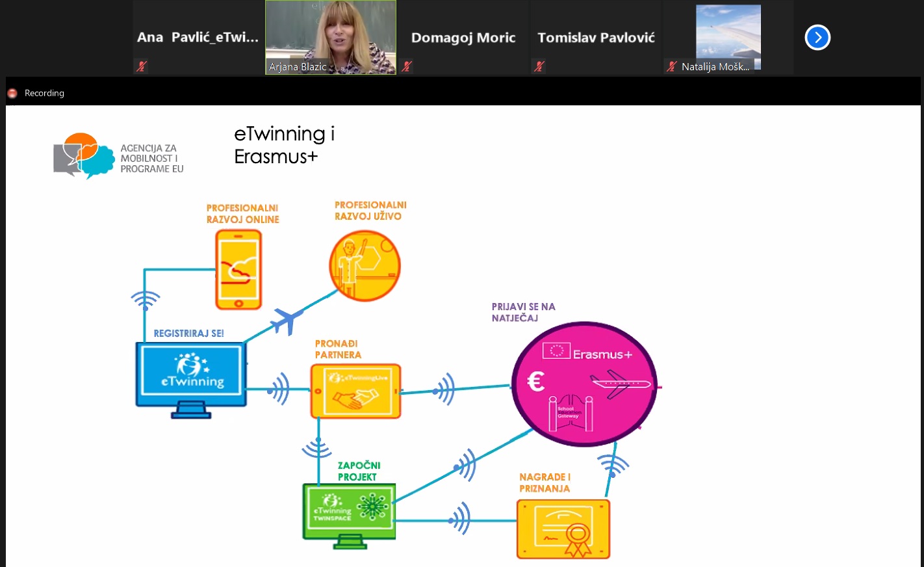Click the red Recording indicator dot

pyautogui.click(x=12, y=94)
